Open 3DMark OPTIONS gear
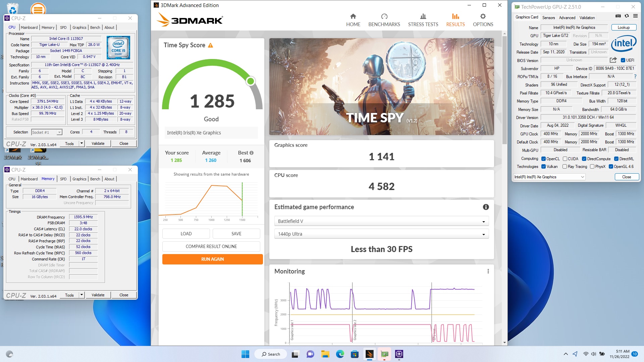The image size is (644, 362). 483,20
